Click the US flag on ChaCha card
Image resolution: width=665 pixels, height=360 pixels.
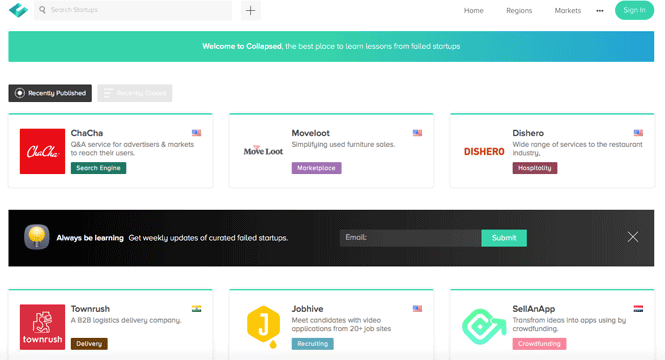[x=196, y=133]
